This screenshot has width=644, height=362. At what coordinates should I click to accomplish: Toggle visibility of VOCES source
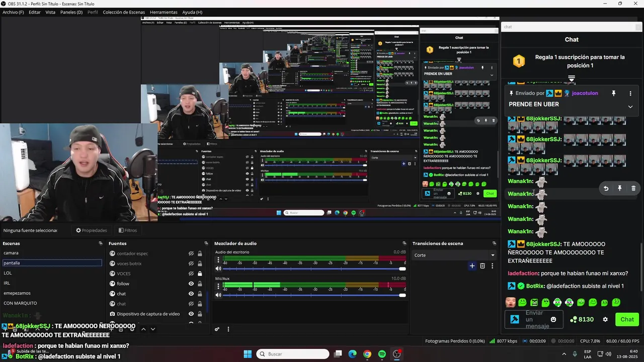[x=191, y=274]
